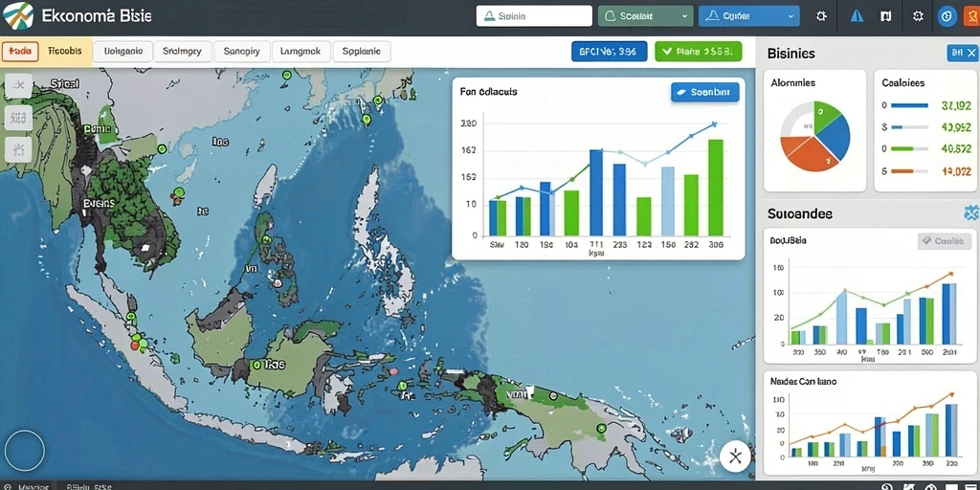The width and height of the screenshot is (980, 490).
Task: Click the Ekonoma Bisie app logo
Action: pyautogui.click(x=18, y=16)
